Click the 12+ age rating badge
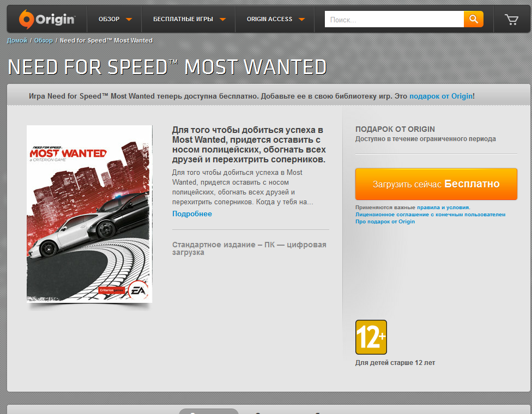The image size is (532, 414). coord(371,337)
